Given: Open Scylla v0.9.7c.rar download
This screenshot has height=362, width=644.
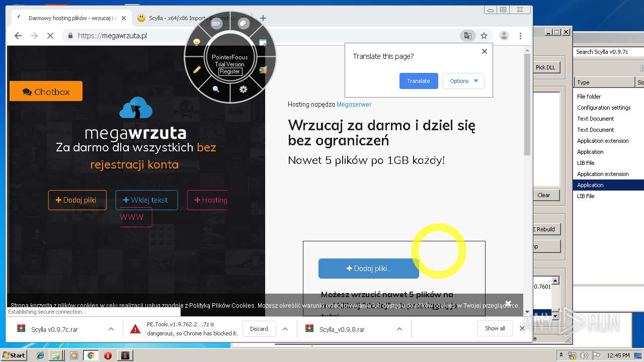Looking at the screenshot, I should (x=55, y=329).
